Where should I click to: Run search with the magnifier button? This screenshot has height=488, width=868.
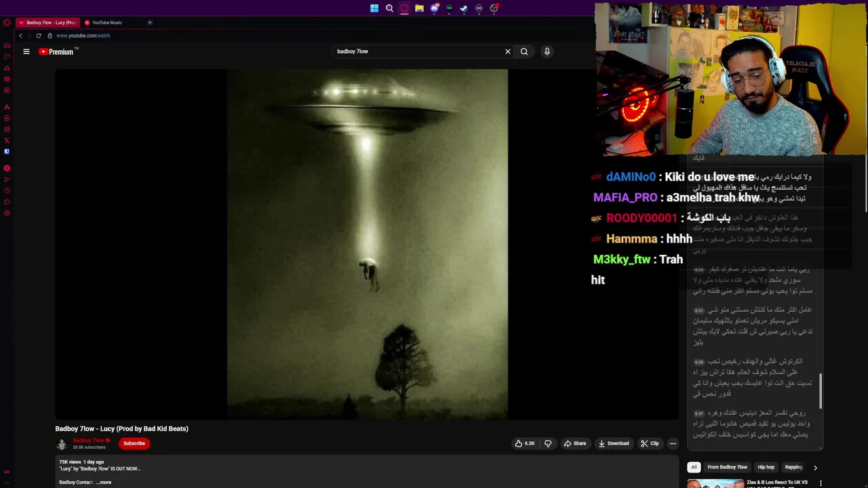tap(524, 52)
